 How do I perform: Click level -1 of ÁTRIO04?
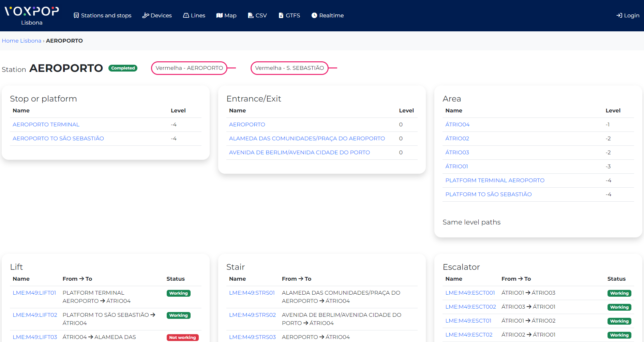[608, 124]
